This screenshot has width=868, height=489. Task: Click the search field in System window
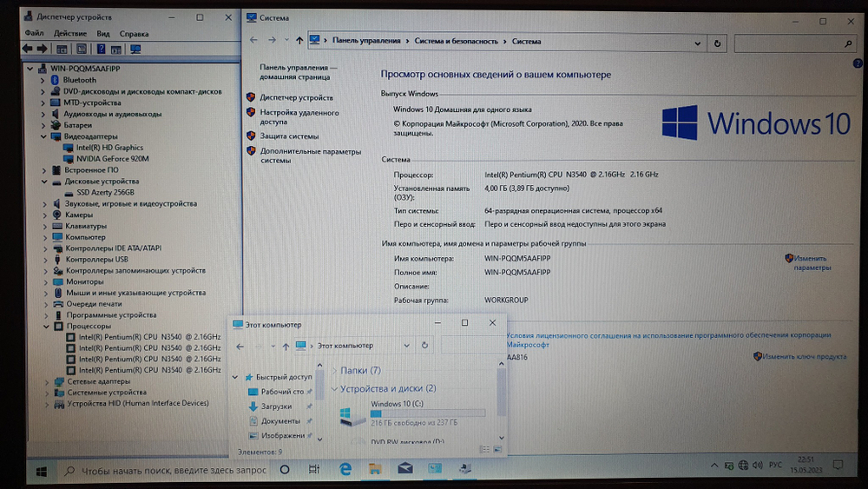(795, 43)
